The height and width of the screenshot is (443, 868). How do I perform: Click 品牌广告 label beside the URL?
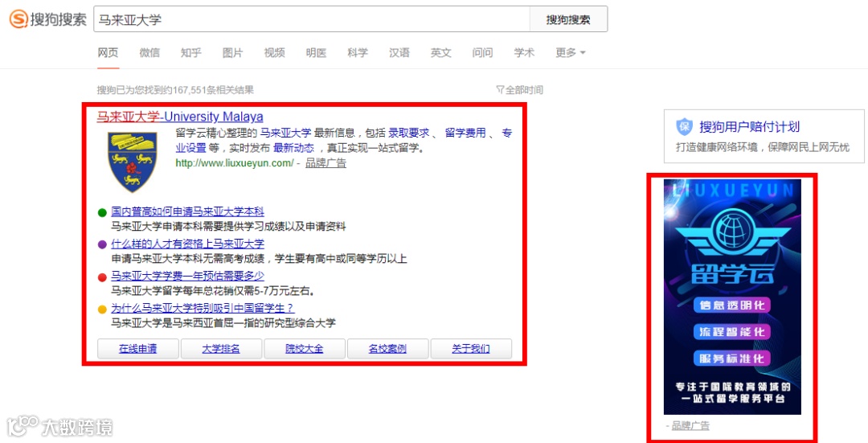[x=326, y=162]
